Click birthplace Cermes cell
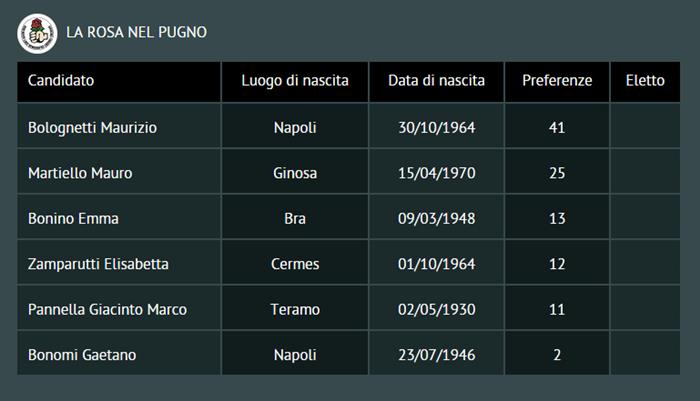 (x=295, y=264)
